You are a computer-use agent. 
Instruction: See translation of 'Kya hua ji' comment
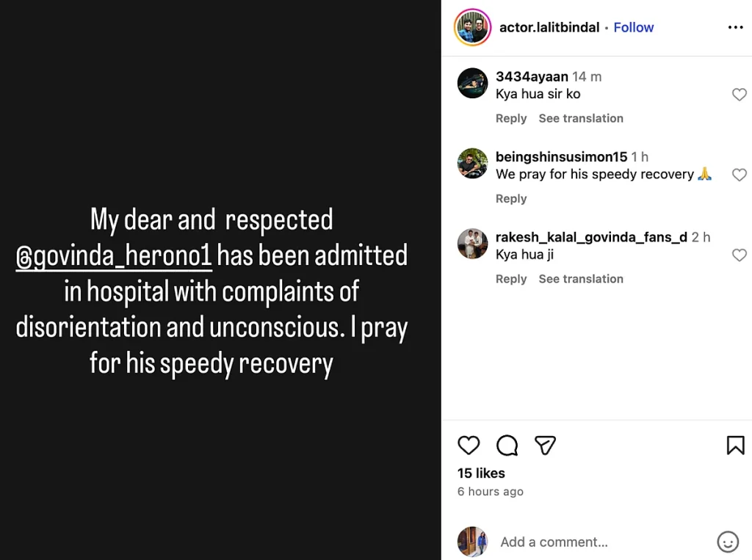point(581,279)
